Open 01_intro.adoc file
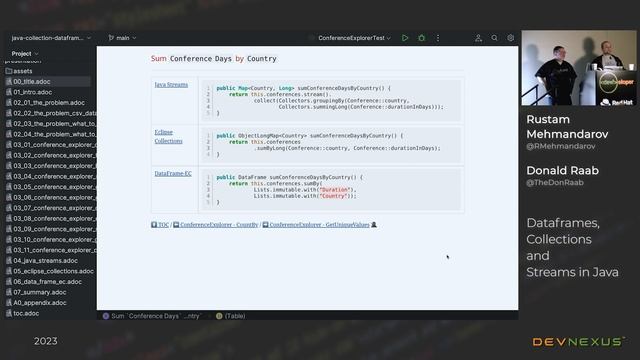 [x=29, y=92]
